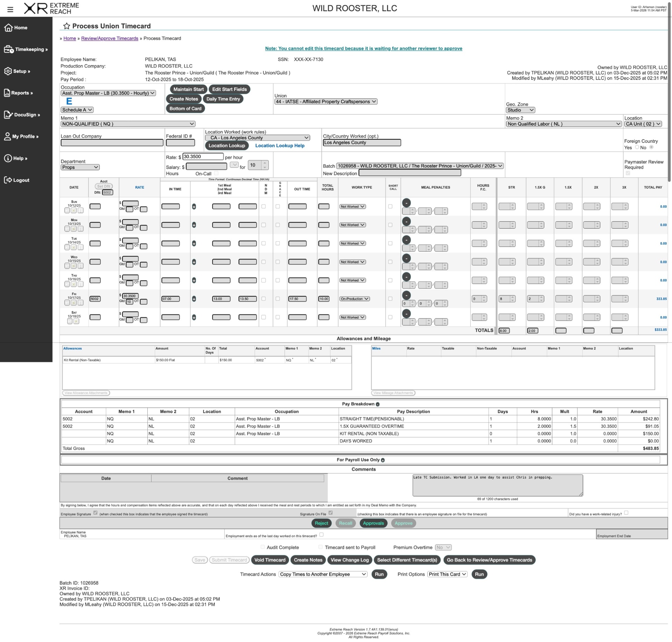Click the Reports icon in sidebar

(7, 93)
